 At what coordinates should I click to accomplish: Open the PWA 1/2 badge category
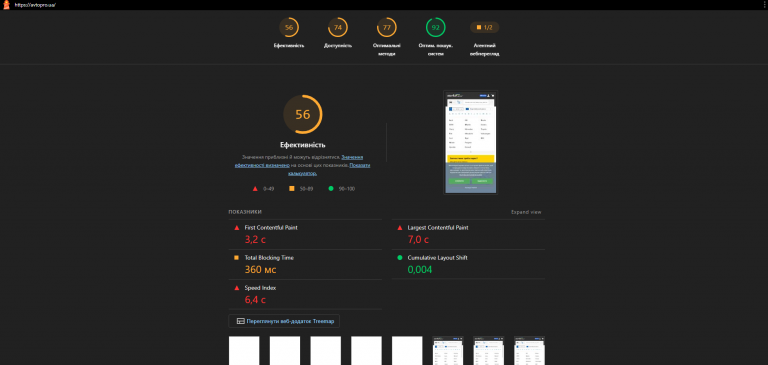coord(484,27)
